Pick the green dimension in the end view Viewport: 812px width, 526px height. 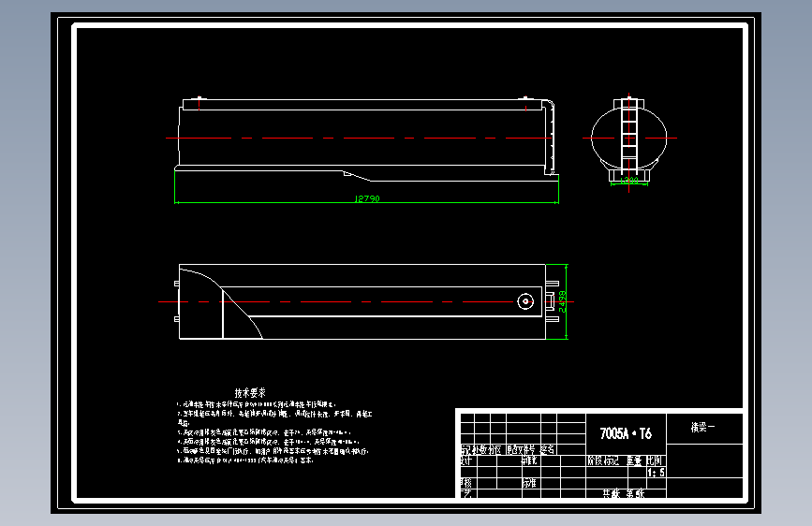click(629, 182)
